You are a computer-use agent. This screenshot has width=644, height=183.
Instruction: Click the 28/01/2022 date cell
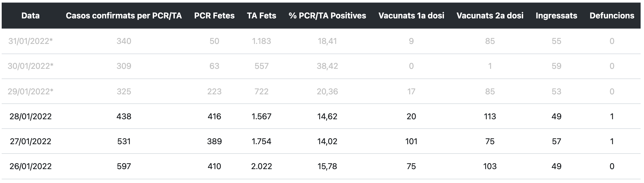(x=31, y=116)
